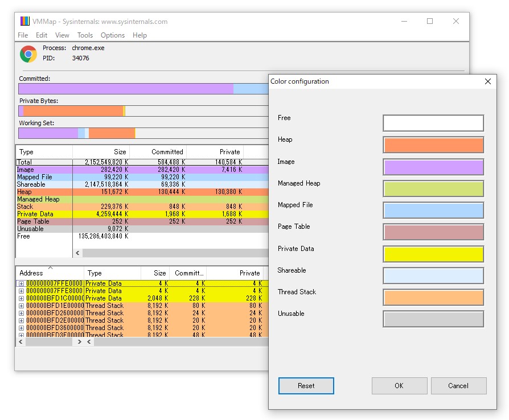This screenshot has width=509, height=420.
Task: Click the chrome.exe process icon
Action: point(27,53)
